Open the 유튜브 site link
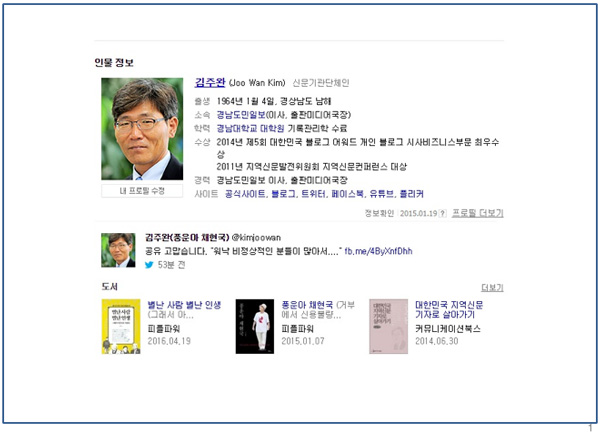600x437 pixels. point(381,194)
